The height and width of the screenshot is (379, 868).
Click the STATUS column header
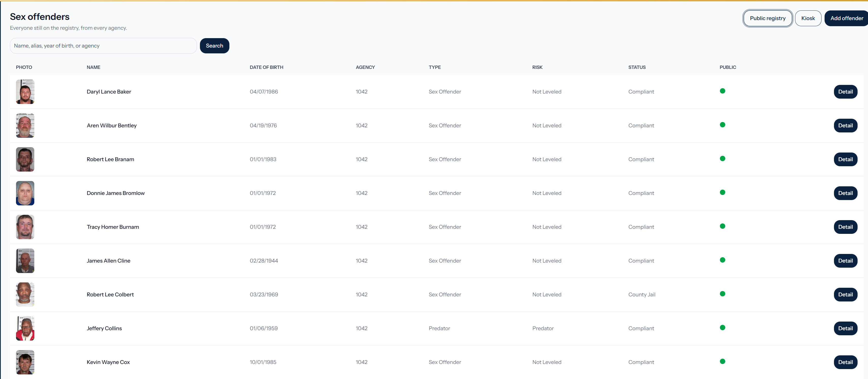pyautogui.click(x=637, y=67)
